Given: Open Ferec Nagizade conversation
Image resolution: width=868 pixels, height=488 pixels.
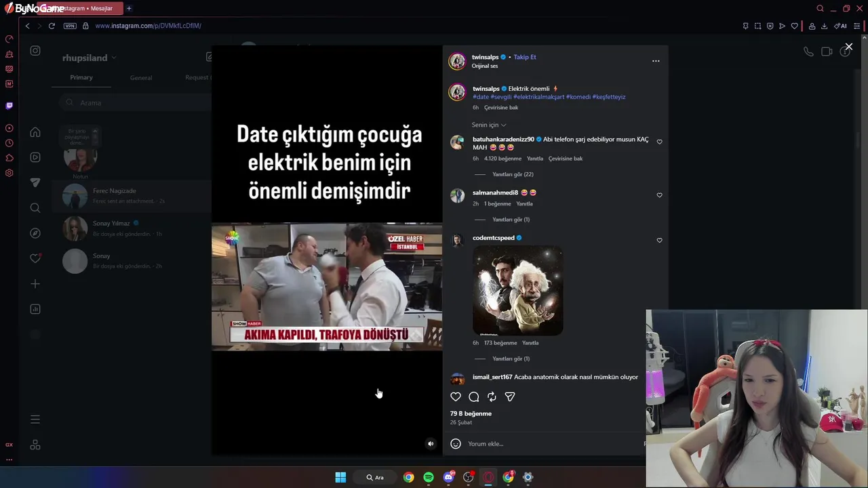Looking at the screenshot, I should (x=133, y=196).
